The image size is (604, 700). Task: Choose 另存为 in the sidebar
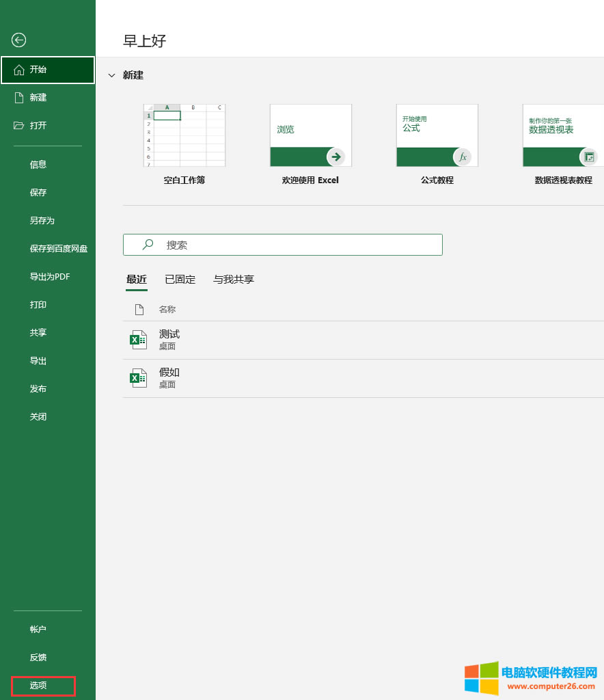(42, 221)
